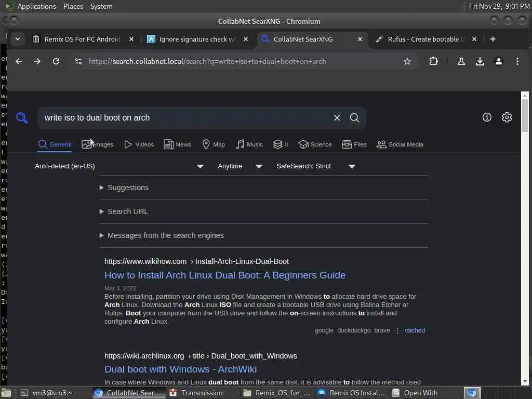Click inside the search query input field
Viewport: 532px width, 399px height.
coord(185,118)
